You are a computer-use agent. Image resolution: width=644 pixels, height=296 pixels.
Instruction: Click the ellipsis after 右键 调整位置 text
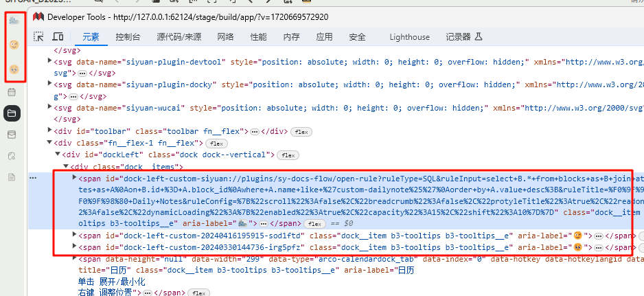click(x=148, y=293)
